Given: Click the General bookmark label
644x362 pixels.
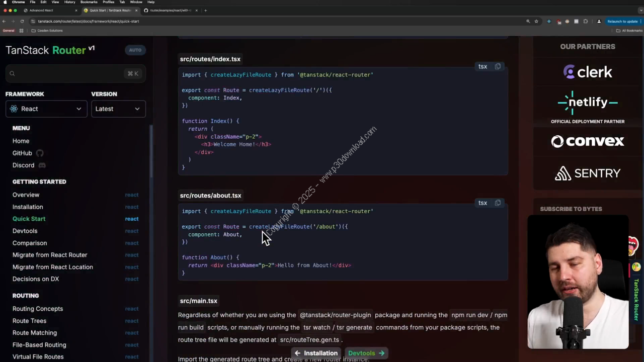Looking at the screenshot, I should (9, 31).
